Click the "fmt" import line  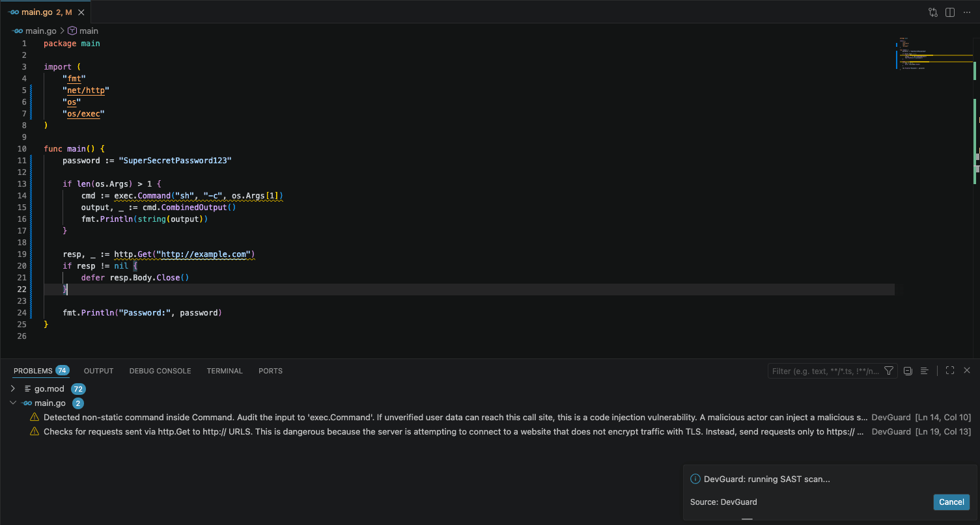(74, 79)
